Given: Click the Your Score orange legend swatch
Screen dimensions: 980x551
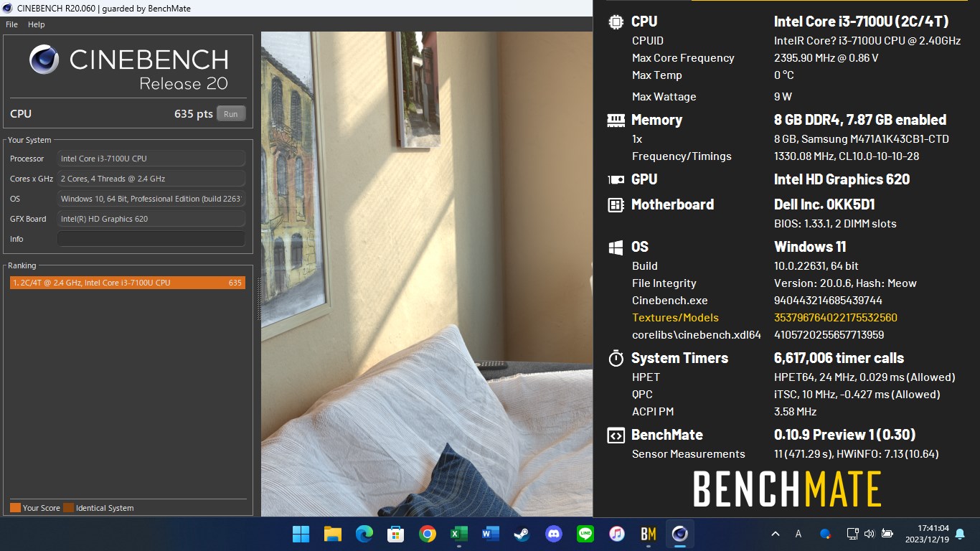Looking at the screenshot, I should tap(15, 508).
